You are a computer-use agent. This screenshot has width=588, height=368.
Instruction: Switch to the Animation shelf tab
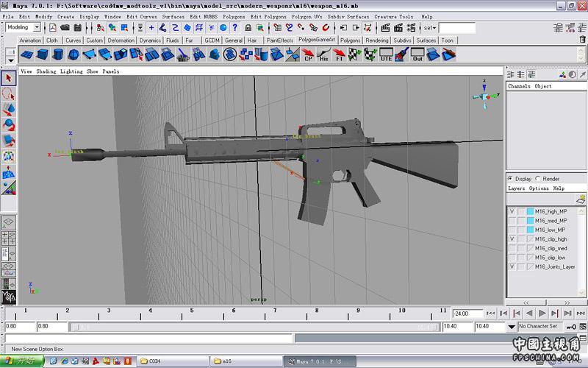coord(30,40)
